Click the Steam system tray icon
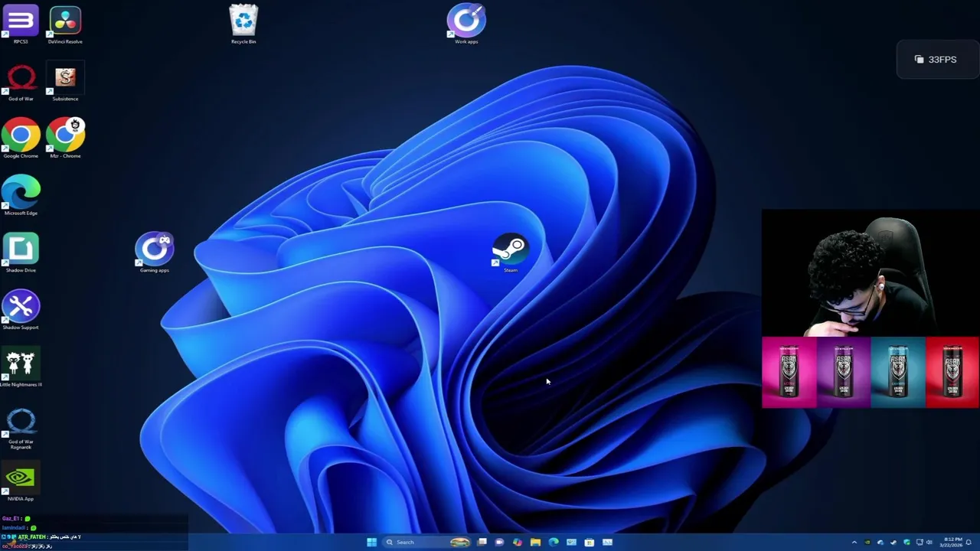This screenshot has height=551, width=980. tap(893, 543)
